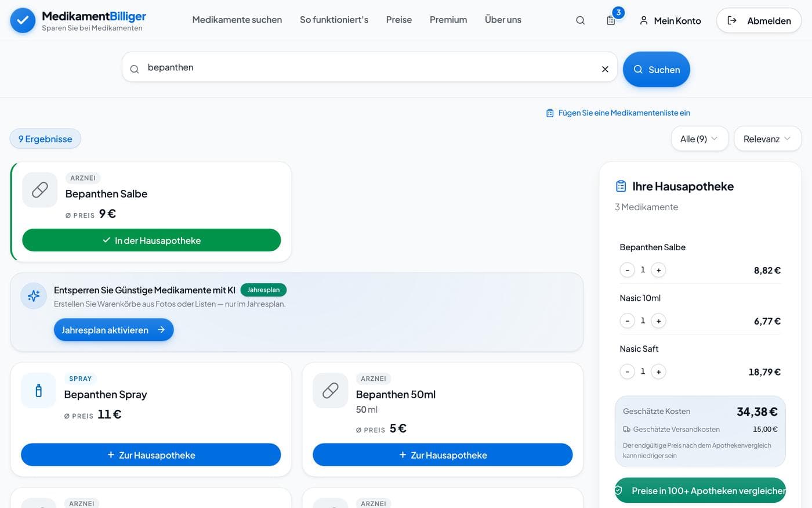Open Mein Konto
This screenshot has height=508, width=812.
point(670,20)
